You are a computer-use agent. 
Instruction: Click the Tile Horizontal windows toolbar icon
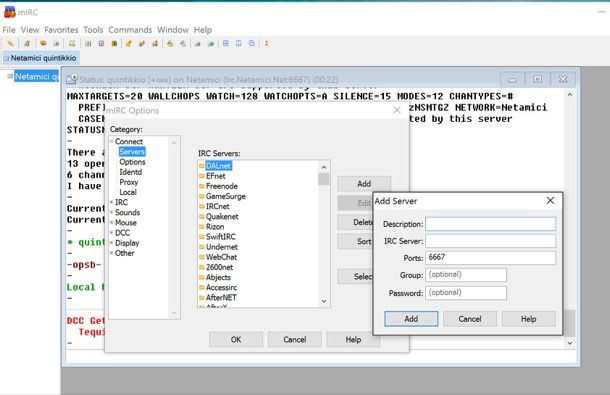pos(226,44)
